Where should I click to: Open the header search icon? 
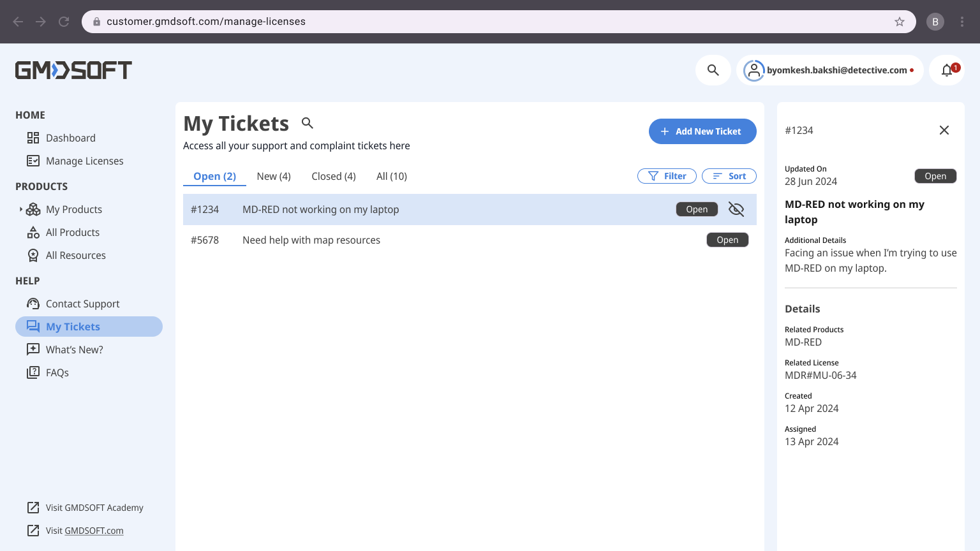[713, 70]
